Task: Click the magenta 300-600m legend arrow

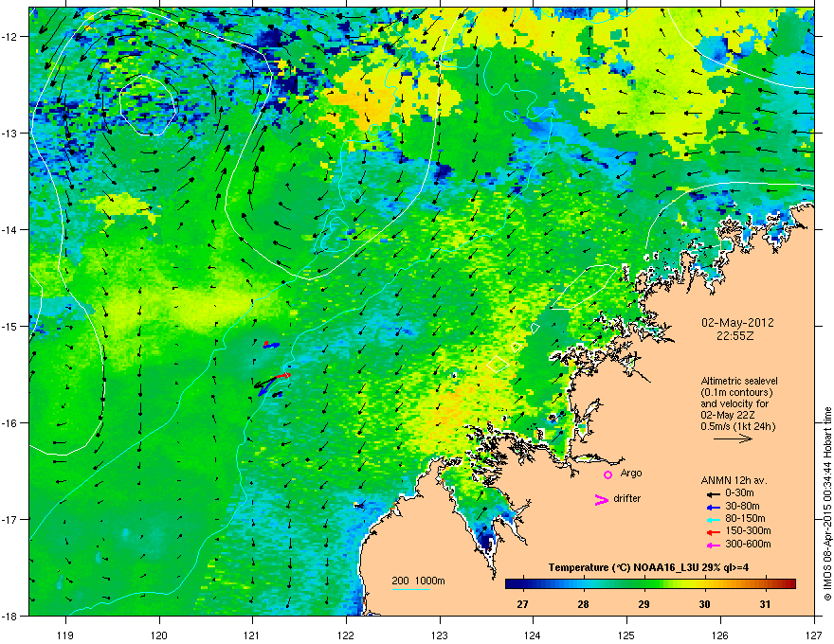Action: 714,545
